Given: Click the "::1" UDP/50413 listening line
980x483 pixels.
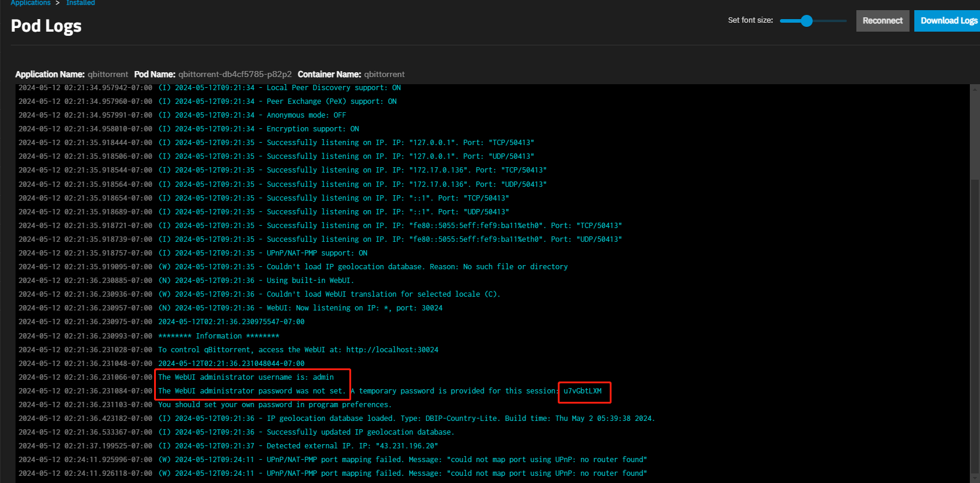Looking at the screenshot, I should click(264, 212).
